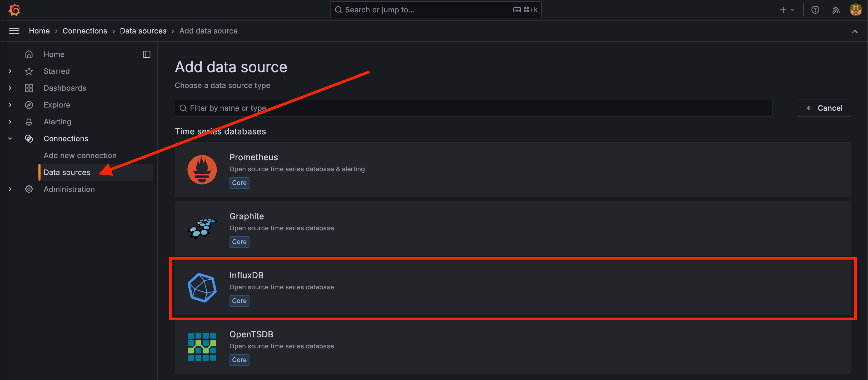Screen dimensions: 868x380
Task: Click the Core badge under OpenTSDB
Action: coord(239,360)
